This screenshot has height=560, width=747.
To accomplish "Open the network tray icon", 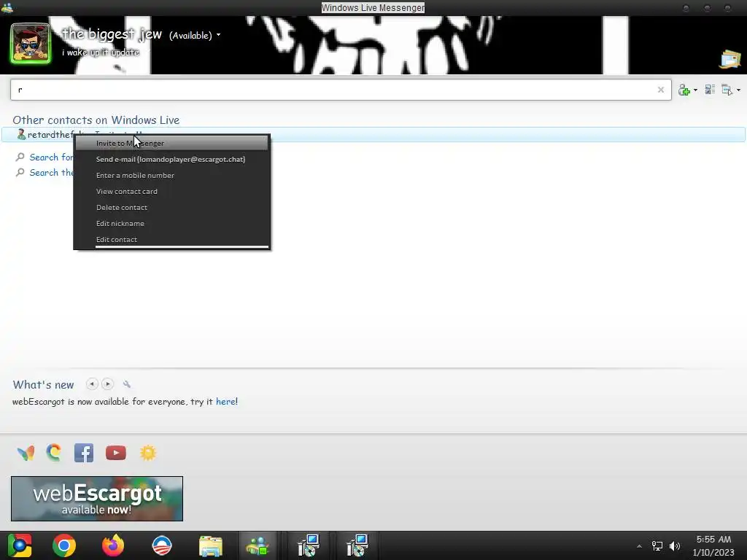I will pyautogui.click(x=657, y=546).
